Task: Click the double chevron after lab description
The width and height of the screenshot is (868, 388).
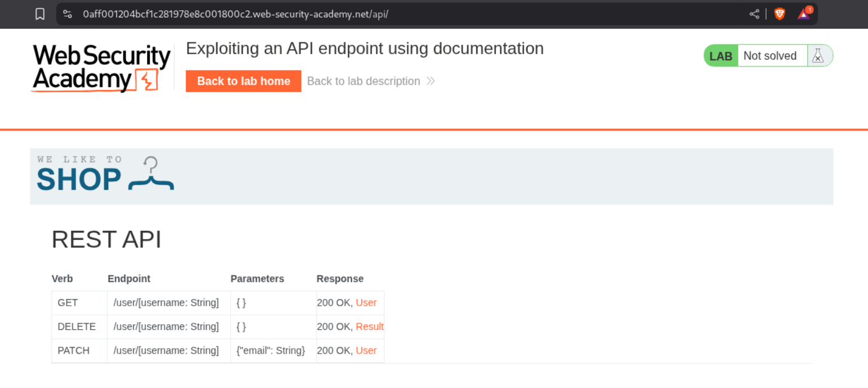Action: click(x=431, y=81)
